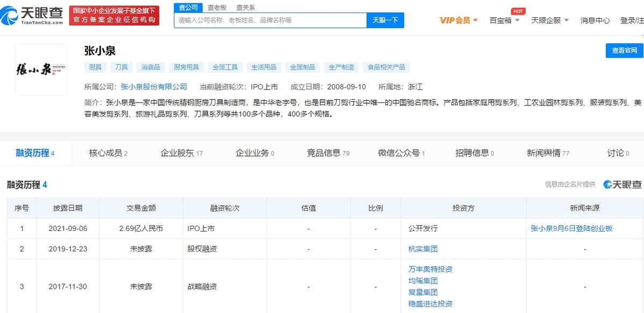Click the 厨具 tag

95,67
